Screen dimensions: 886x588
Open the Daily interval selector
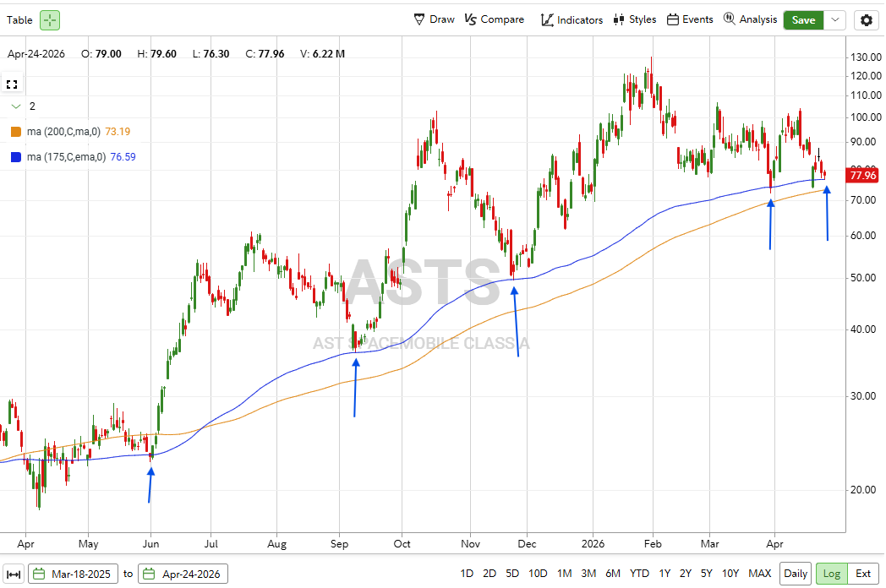(795, 574)
